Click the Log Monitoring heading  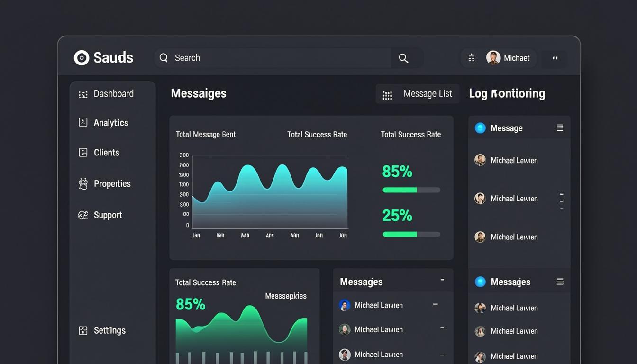coord(507,93)
